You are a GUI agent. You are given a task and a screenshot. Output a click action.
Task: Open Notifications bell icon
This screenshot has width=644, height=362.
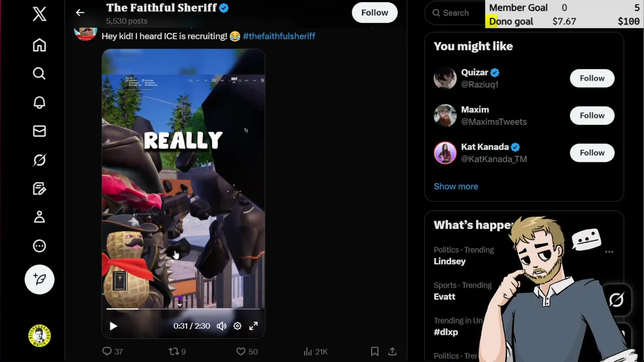click(x=39, y=103)
